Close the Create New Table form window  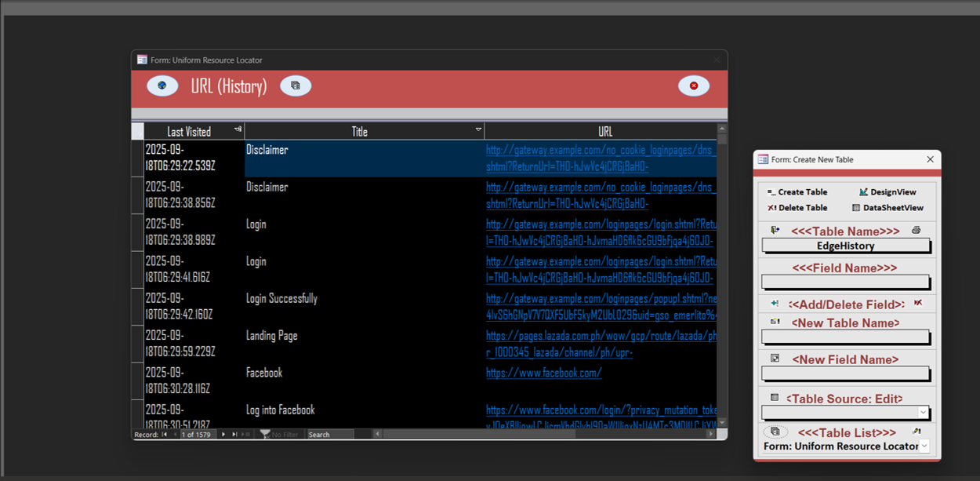(931, 159)
